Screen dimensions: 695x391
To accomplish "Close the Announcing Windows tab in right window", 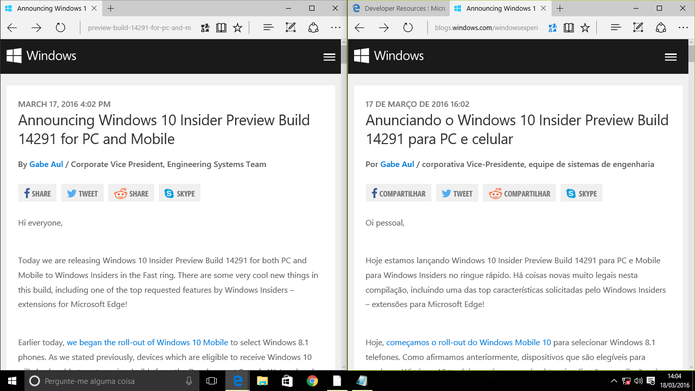I will tap(543, 8).
